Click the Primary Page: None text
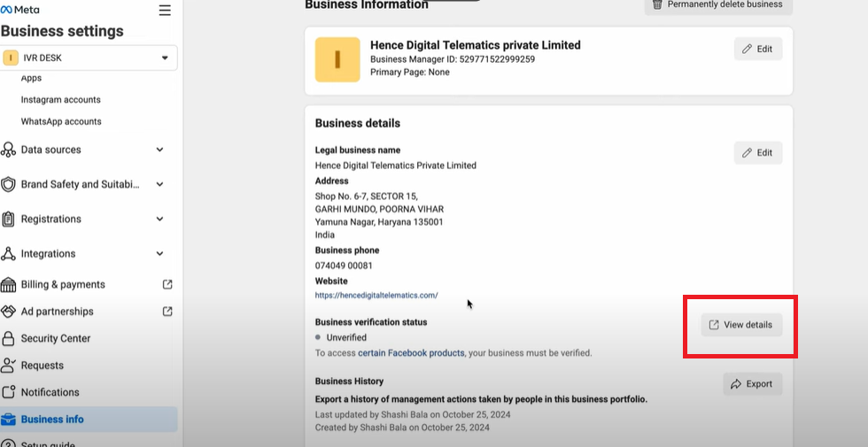The image size is (868, 447). (x=409, y=72)
